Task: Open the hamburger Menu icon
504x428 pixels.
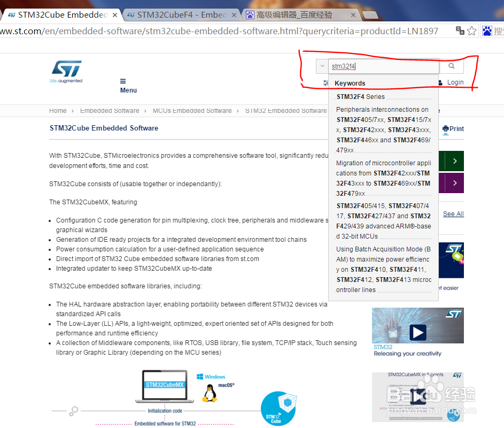Action: click(x=123, y=81)
